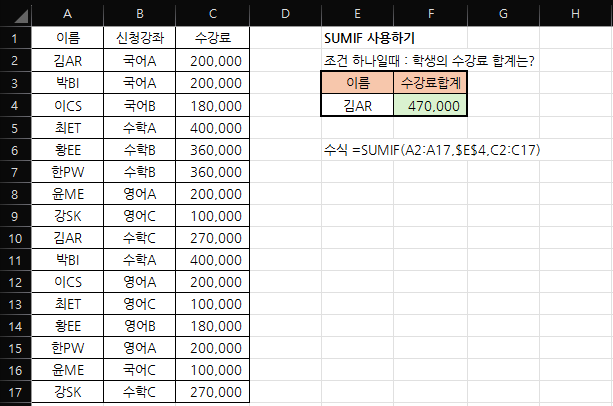The image size is (613, 406).
Task: Select column F header
Action: point(430,13)
